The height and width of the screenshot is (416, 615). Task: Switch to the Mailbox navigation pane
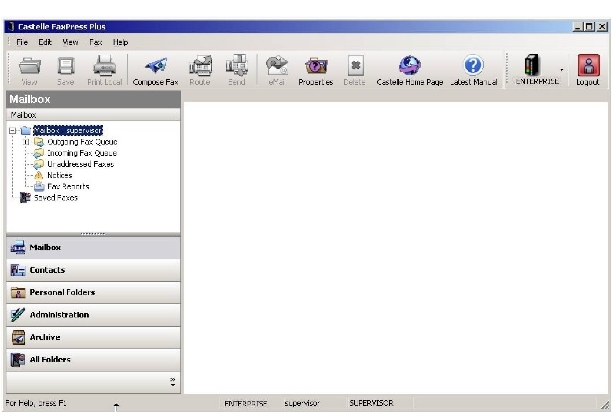[93, 247]
